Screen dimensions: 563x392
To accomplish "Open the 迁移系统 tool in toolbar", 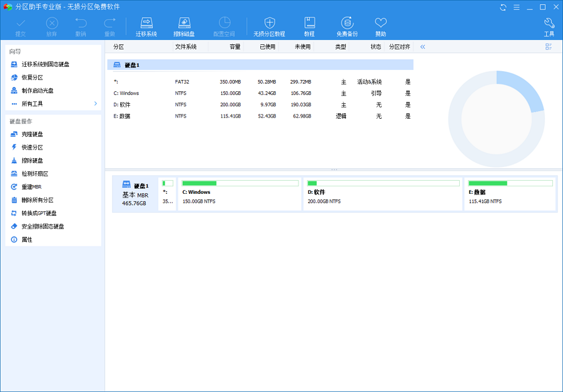I will (x=146, y=27).
